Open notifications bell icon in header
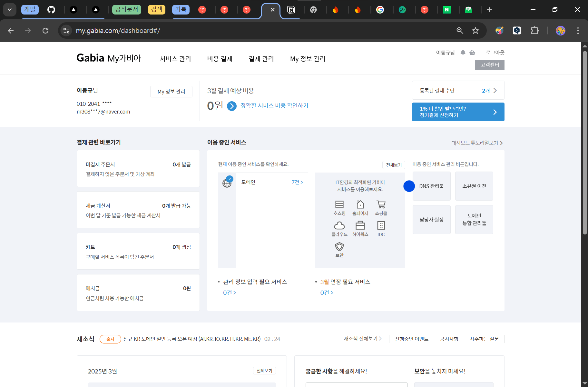The width and height of the screenshot is (588, 387). coord(463,53)
